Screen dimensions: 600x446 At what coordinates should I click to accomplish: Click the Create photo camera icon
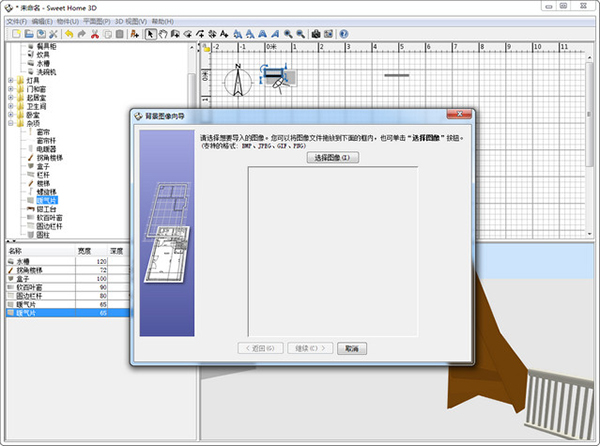(x=315, y=34)
